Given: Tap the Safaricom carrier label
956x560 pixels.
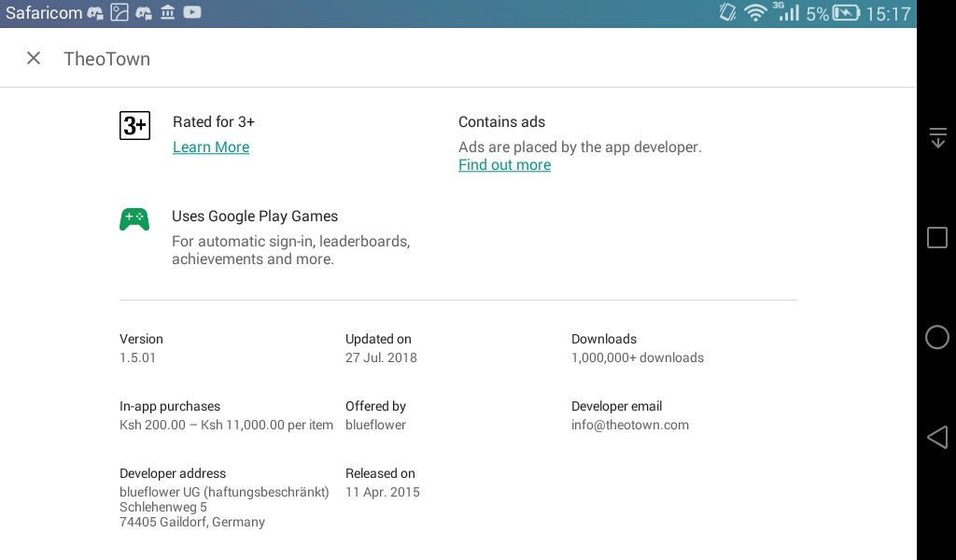Looking at the screenshot, I should pos(44,13).
